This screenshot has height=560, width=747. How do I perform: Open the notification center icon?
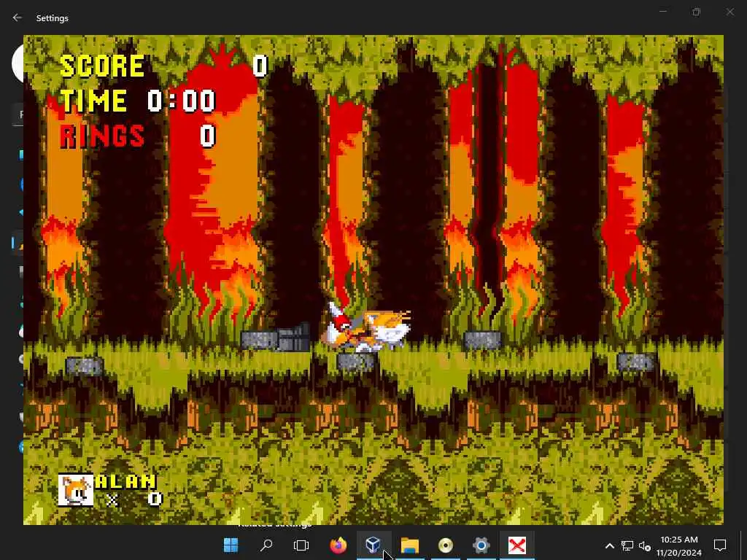tap(720, 545)
